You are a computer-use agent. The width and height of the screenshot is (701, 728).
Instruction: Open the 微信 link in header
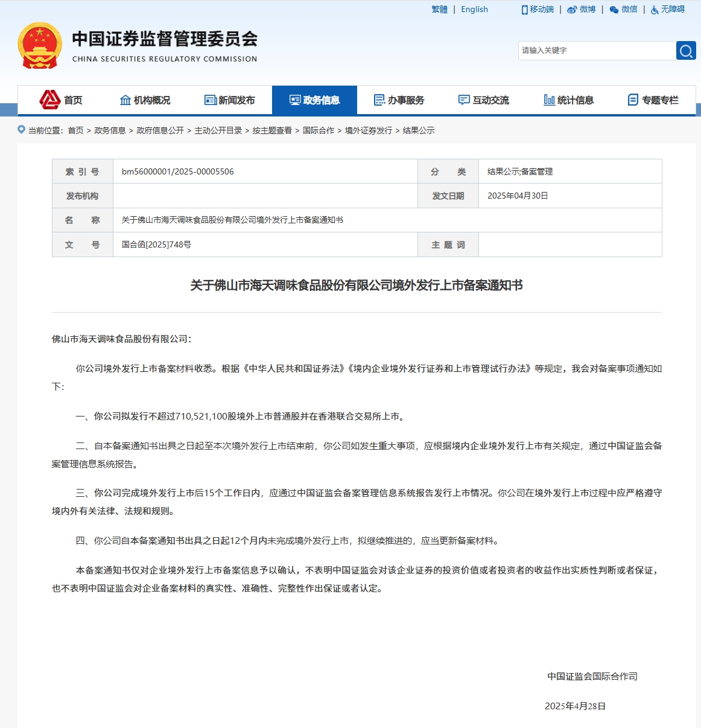(x=629, y=10)
